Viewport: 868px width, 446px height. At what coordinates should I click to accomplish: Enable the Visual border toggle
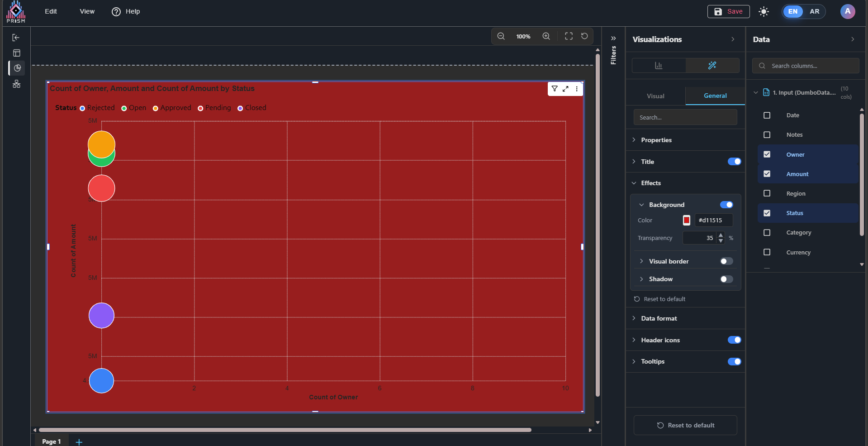pos(726,261)
